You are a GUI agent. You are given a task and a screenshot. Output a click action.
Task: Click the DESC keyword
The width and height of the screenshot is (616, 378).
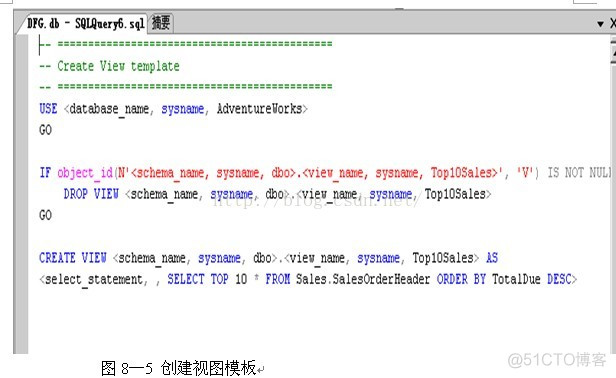[559, 279]
